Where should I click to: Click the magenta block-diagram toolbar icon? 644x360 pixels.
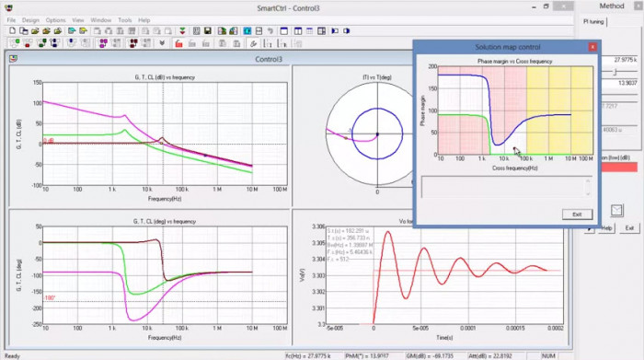click(x=103, y=43)
